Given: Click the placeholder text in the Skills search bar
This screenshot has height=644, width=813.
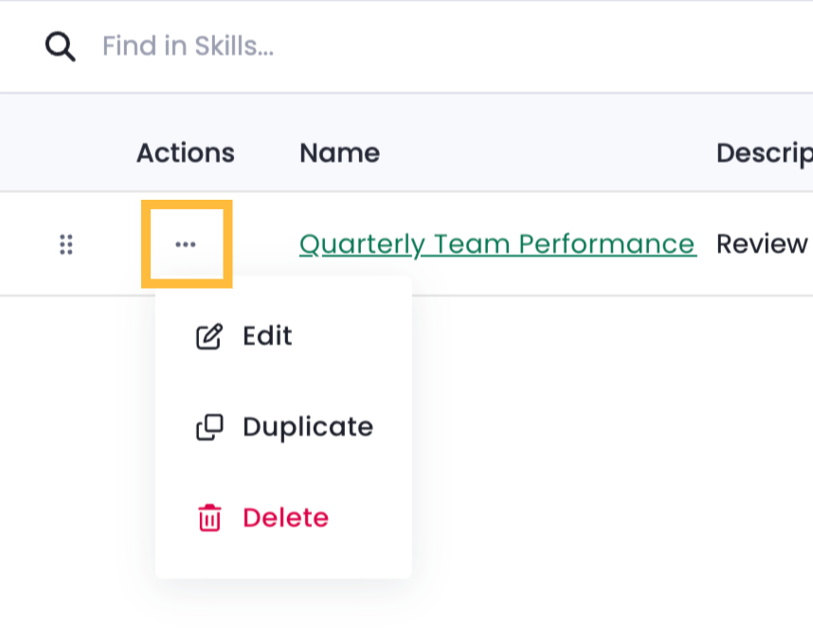Looking at the screenshot, I should click(x=188, y=46).
